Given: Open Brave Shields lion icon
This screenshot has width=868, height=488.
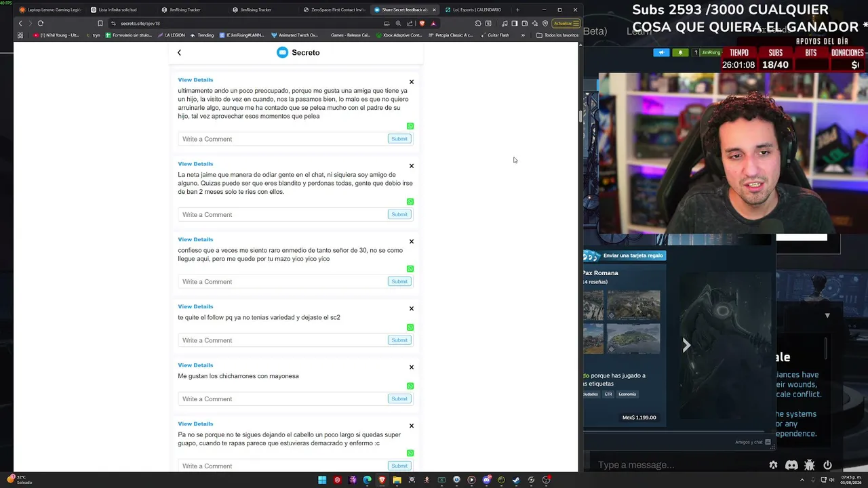Looking at the screenshot, I should click(x=422, y=23).
